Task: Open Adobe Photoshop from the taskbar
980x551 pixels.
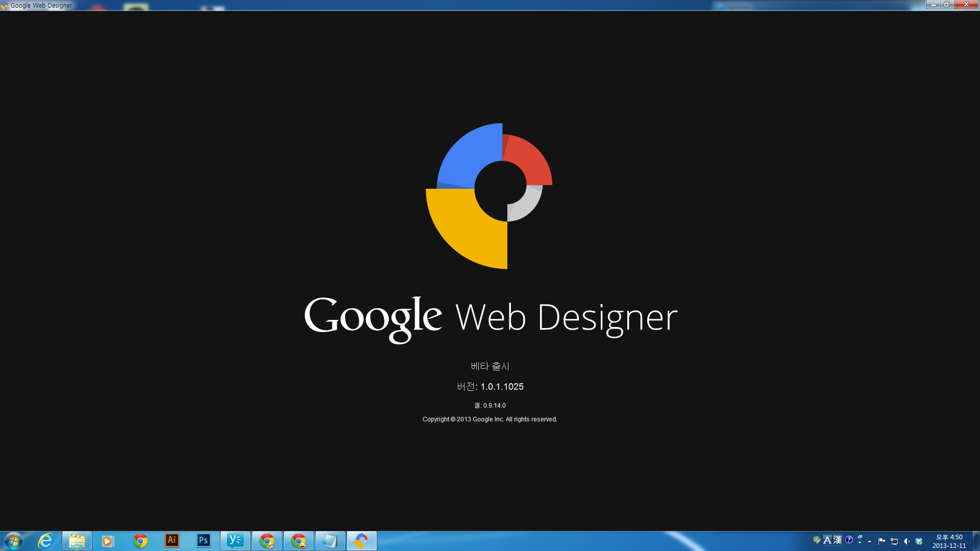Action: click(204, 541)
